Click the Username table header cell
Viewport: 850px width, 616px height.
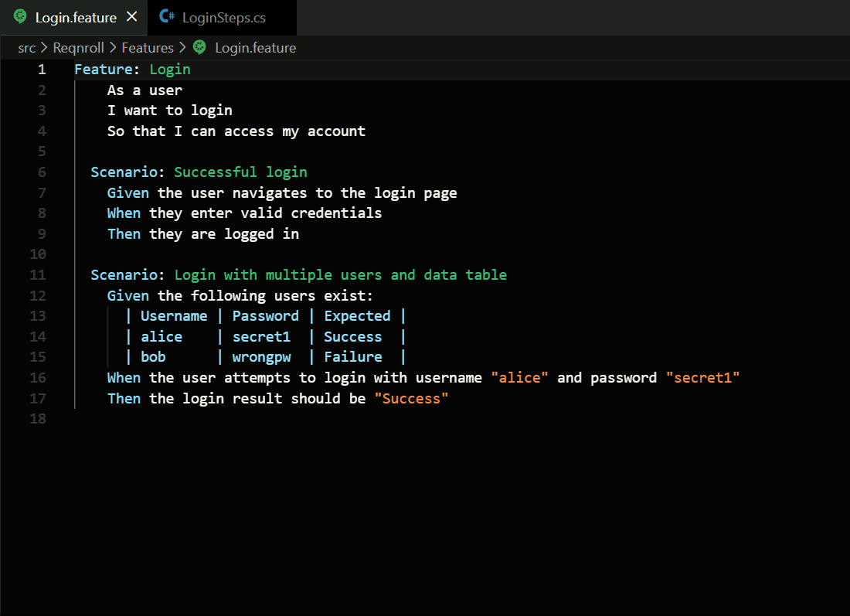pyautogui.click(x=174, y=316)
